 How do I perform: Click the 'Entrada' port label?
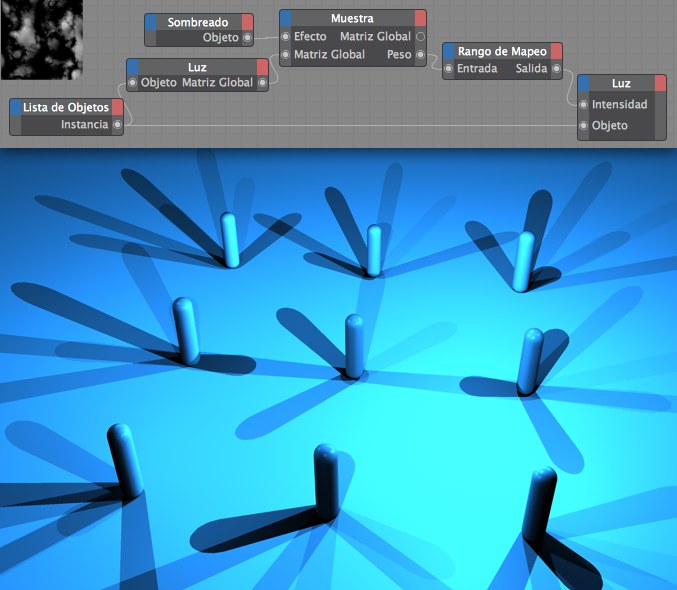477,68
